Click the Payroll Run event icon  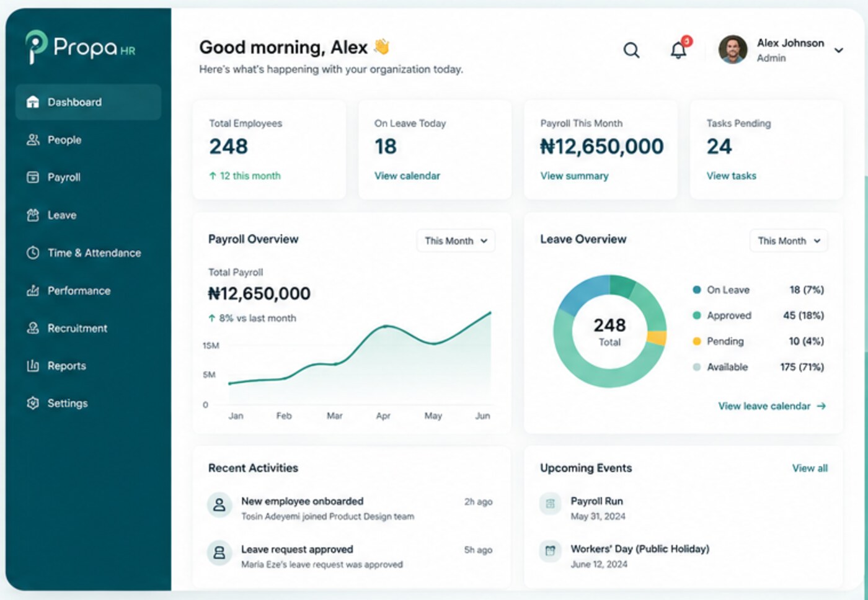pos(550,504)
